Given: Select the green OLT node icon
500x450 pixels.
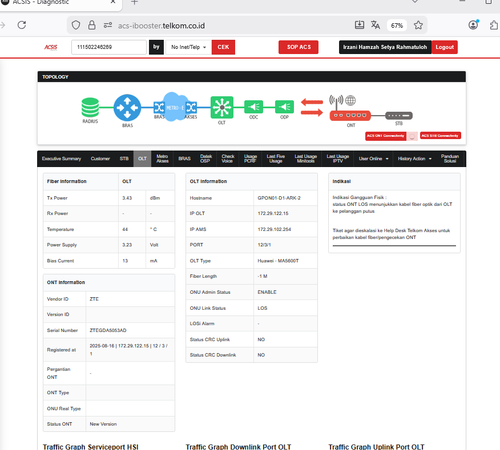Looking at the screenshot, I should point(222,107).
